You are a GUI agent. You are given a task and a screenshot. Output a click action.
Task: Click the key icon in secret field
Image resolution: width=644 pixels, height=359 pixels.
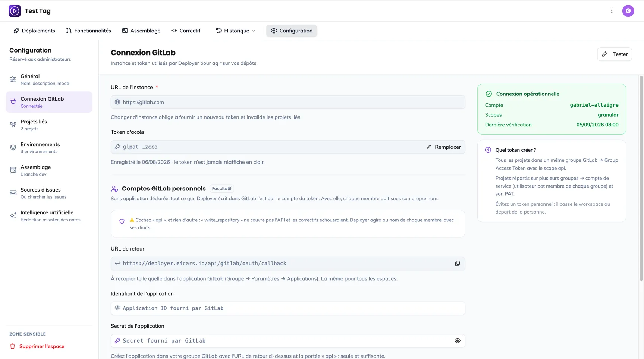point(117,341)
